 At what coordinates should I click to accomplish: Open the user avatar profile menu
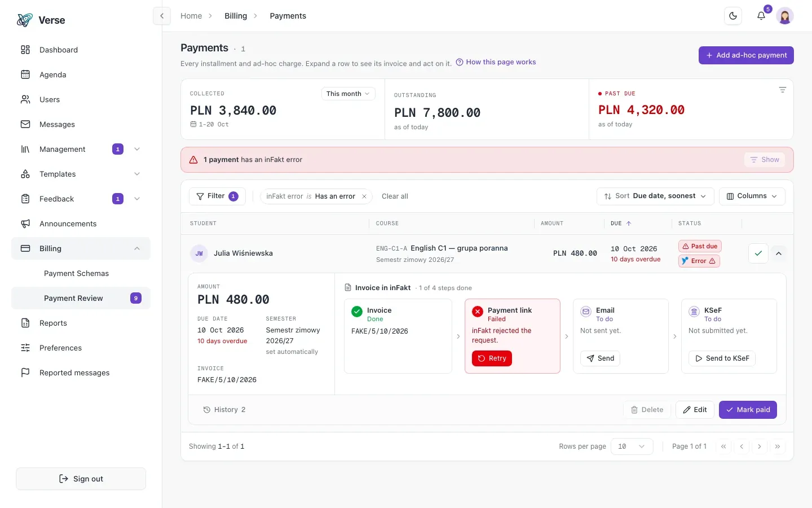coord(785,16)
